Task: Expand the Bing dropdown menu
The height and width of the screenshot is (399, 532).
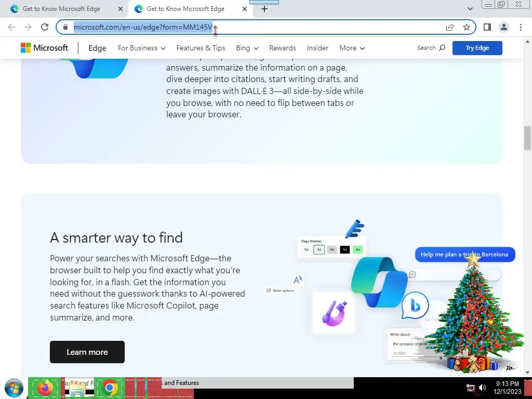Action: click(247, 48)
